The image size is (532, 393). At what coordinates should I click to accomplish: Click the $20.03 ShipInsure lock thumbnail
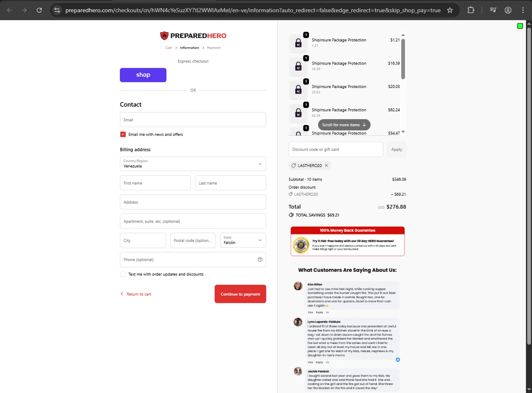pos(298,89)
